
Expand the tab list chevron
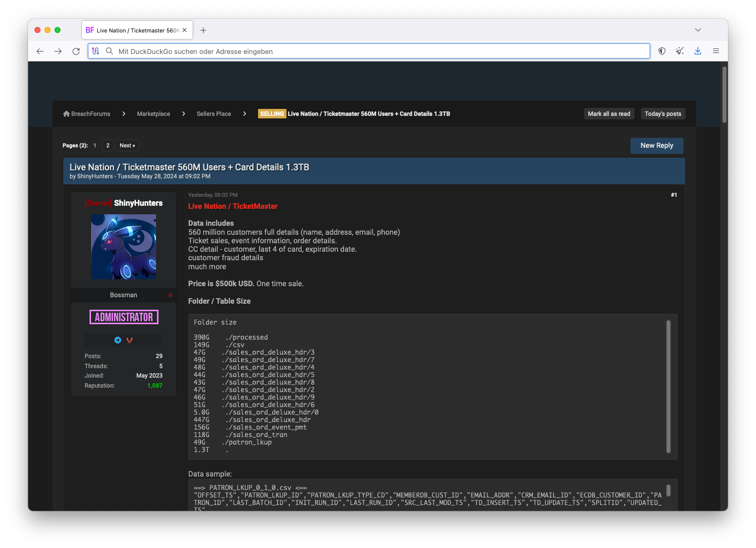point(698,30)
